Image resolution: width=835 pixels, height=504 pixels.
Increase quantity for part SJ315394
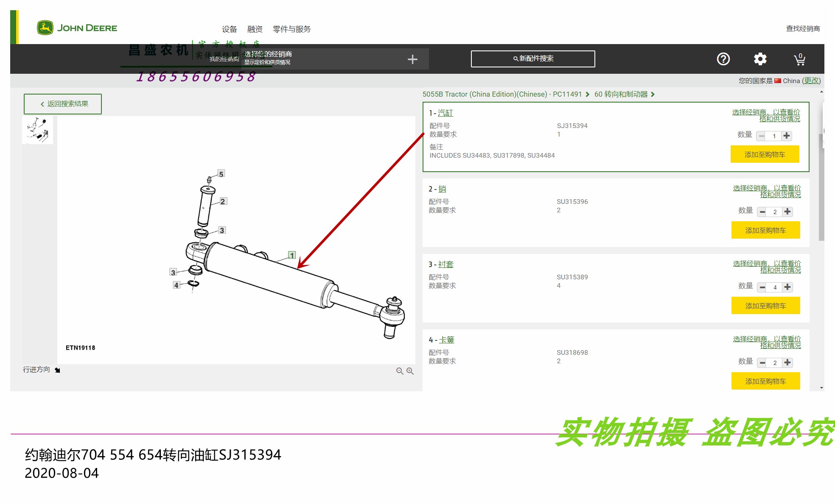pos(787,136)
